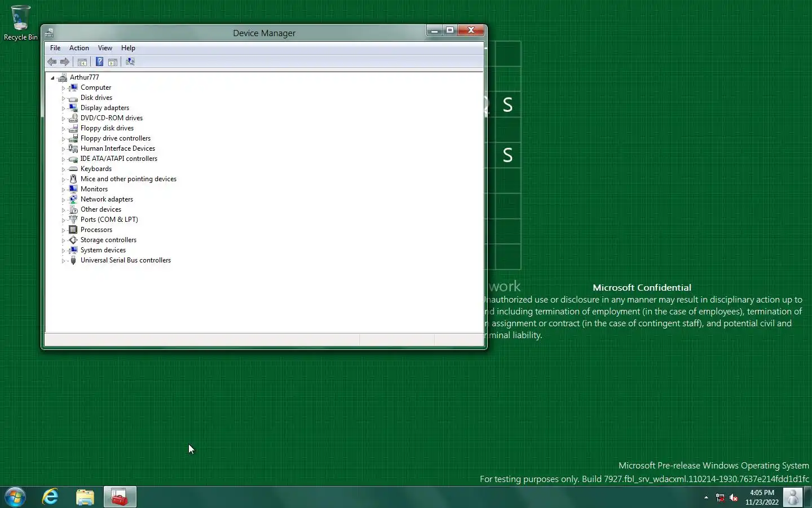Expand the Display adapters node arrow
The height and width of the screenshot is (508, 812).
[63, 108]
